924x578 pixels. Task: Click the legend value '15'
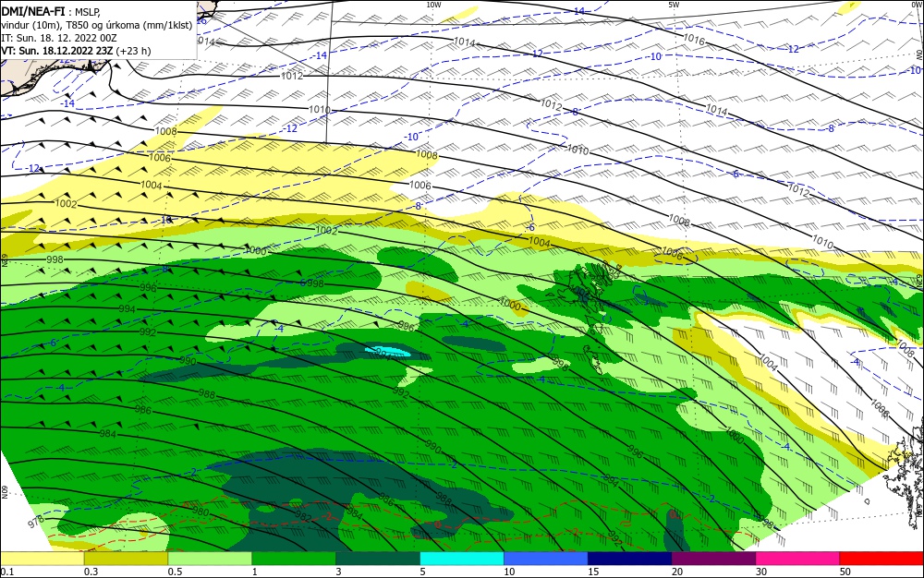click(593, 572)
